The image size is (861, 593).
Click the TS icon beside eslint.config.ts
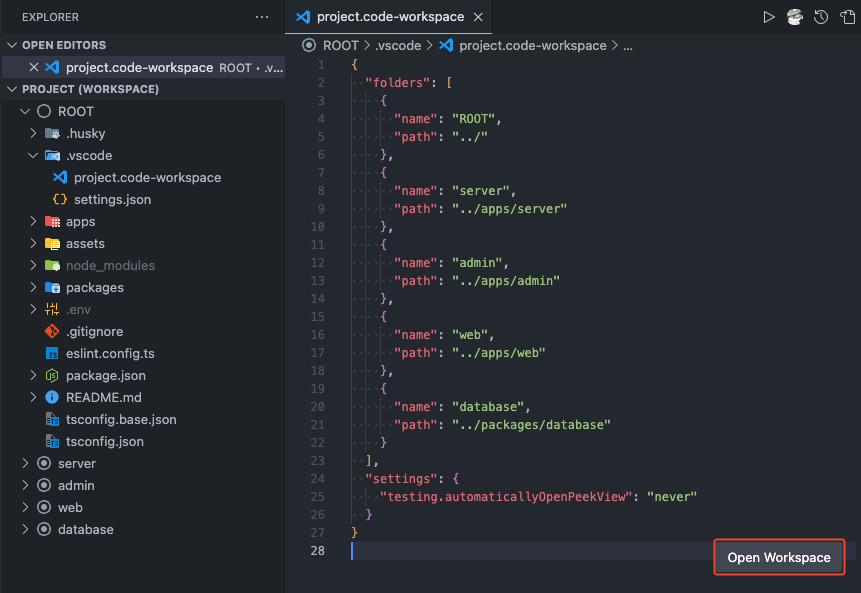point(52,354)
